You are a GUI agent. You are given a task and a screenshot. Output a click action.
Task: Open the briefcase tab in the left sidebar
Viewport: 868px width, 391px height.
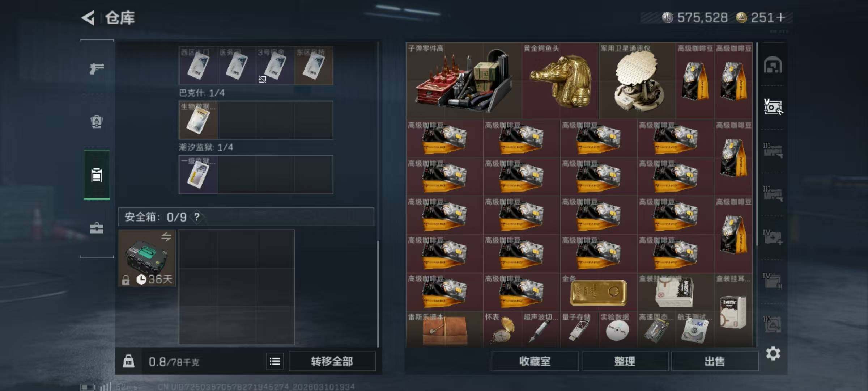pos(97,228)
